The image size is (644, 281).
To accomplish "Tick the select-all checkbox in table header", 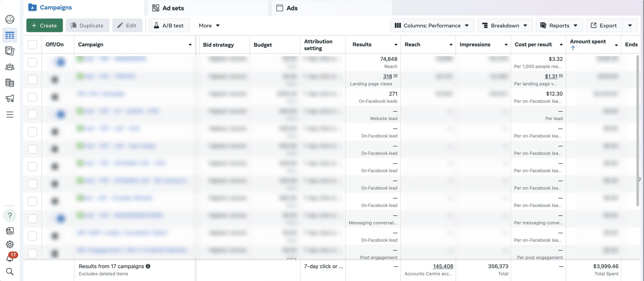I will [32, 45].
